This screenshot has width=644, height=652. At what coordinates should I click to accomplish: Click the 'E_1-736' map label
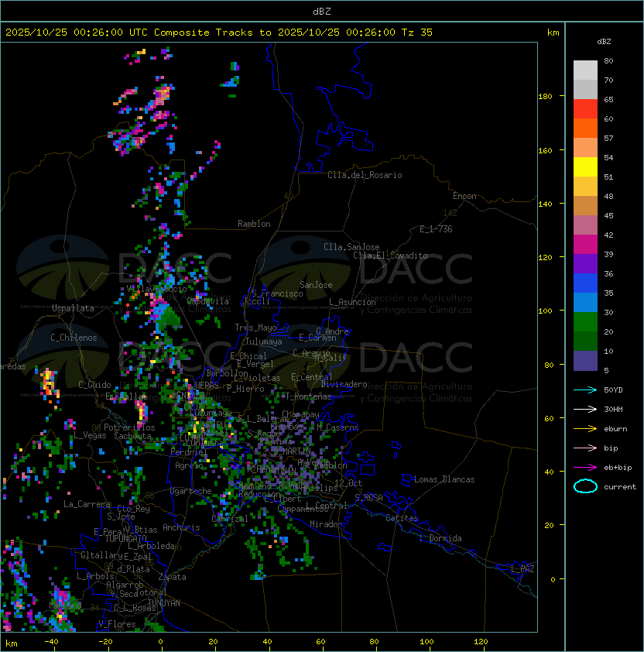coord(436,229)
